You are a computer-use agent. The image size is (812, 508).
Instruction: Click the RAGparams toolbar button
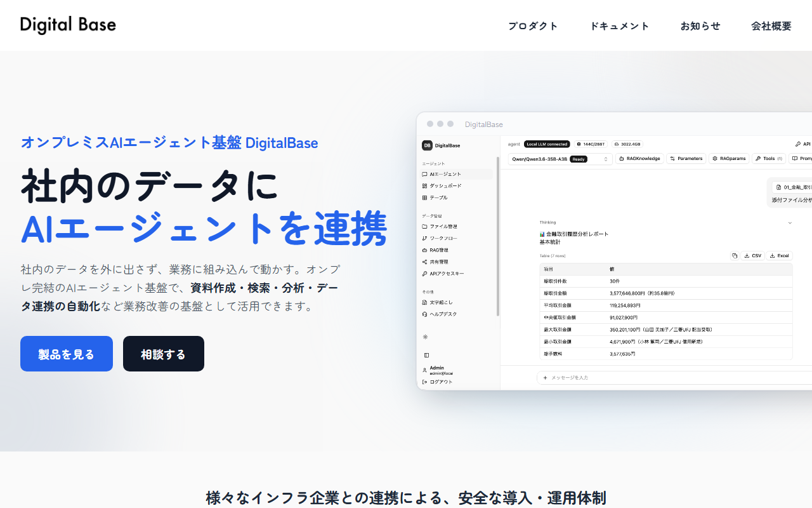[x=729, y=159]
